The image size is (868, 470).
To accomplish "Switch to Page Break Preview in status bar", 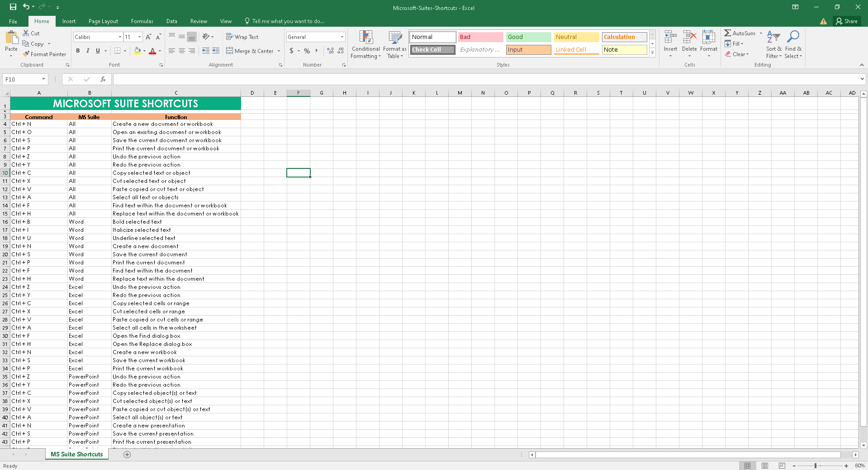I will (782, 465).
